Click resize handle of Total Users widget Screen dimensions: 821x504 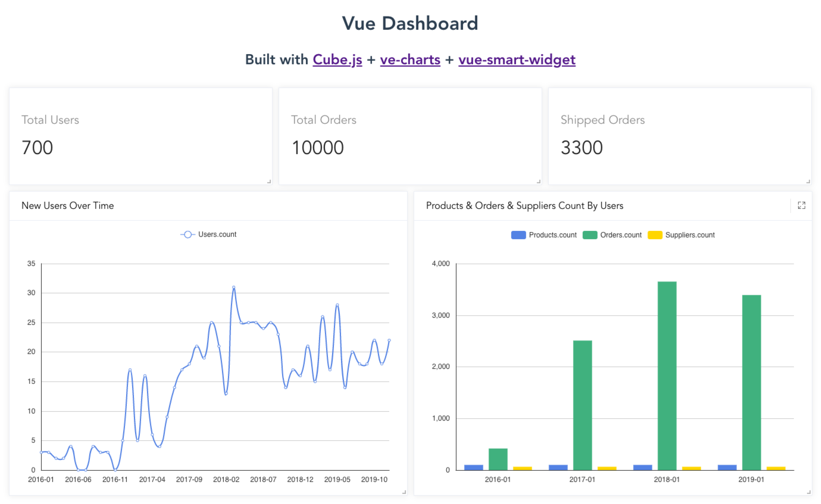click(269, 182)
